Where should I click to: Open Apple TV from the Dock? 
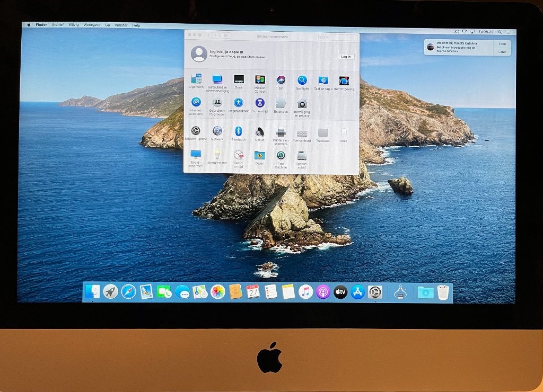pos(340,292)
